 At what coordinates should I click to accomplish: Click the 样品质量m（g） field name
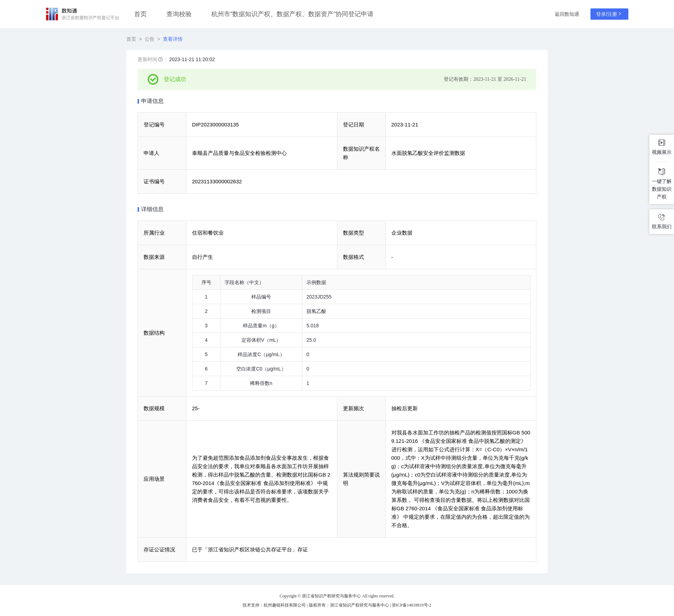261,326
